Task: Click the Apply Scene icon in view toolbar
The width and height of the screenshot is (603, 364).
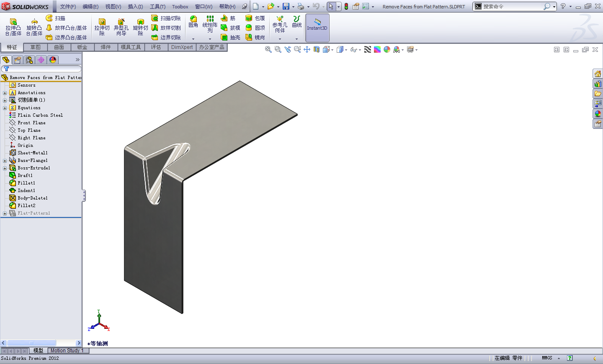Action: point(397,49)
